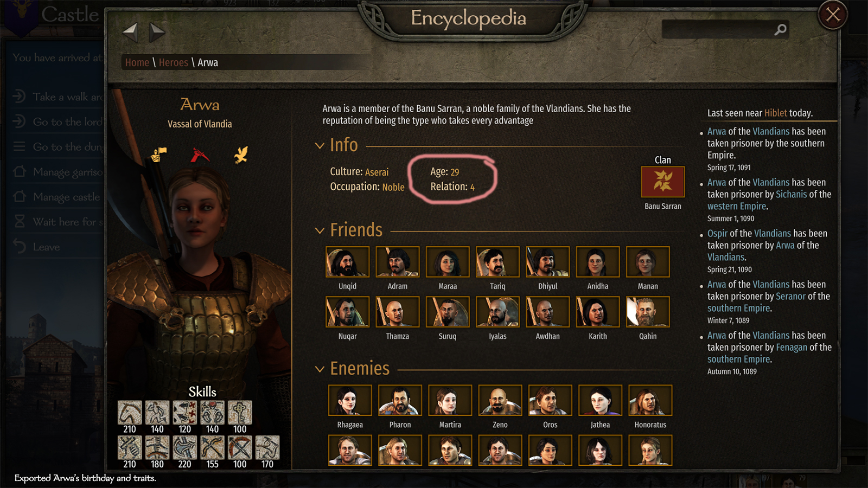The height and width of the screenshot is (488, 868).
Task: Go back with the left arrow icon
Action: [130, 32]
